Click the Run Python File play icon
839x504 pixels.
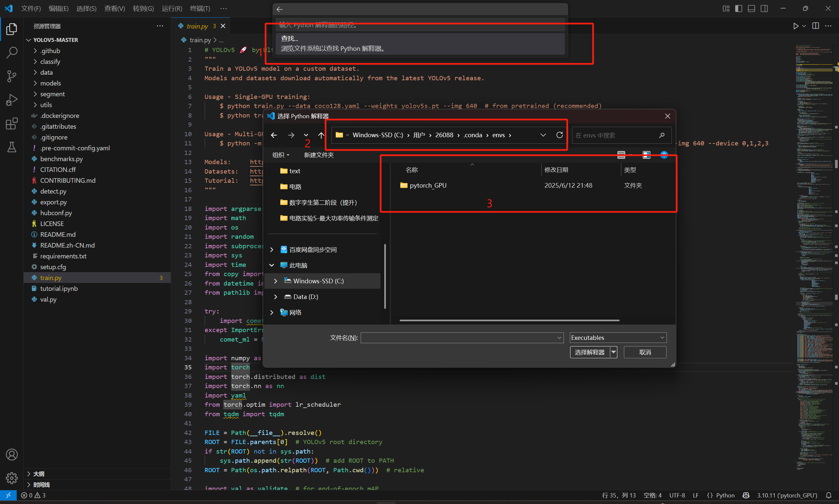[x=795, y=26]
